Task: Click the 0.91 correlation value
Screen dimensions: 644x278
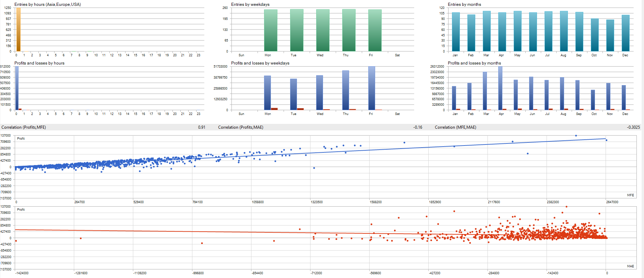Action: 202,127
